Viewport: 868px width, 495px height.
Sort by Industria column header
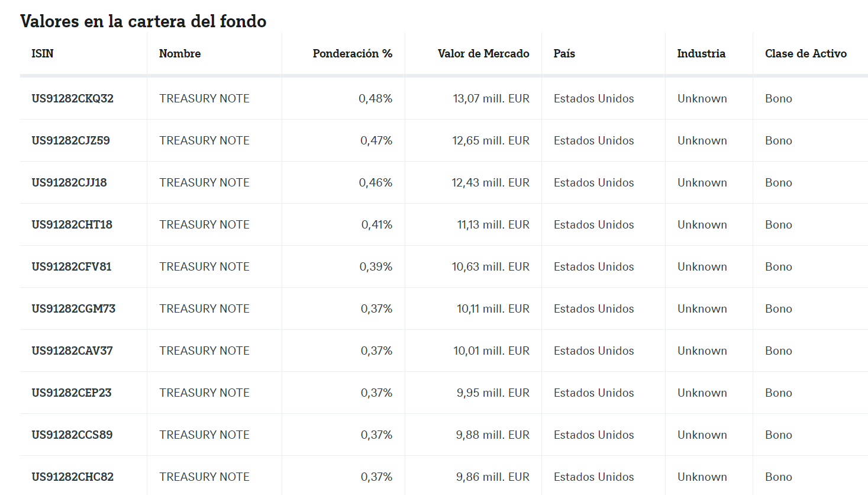pos(701,53)
